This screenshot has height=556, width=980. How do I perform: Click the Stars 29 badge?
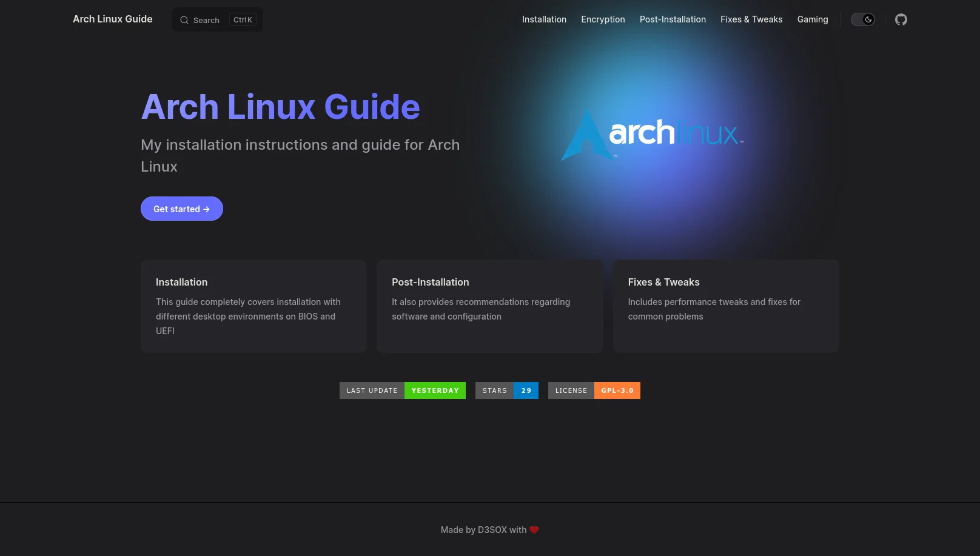[x=507, y=390]
